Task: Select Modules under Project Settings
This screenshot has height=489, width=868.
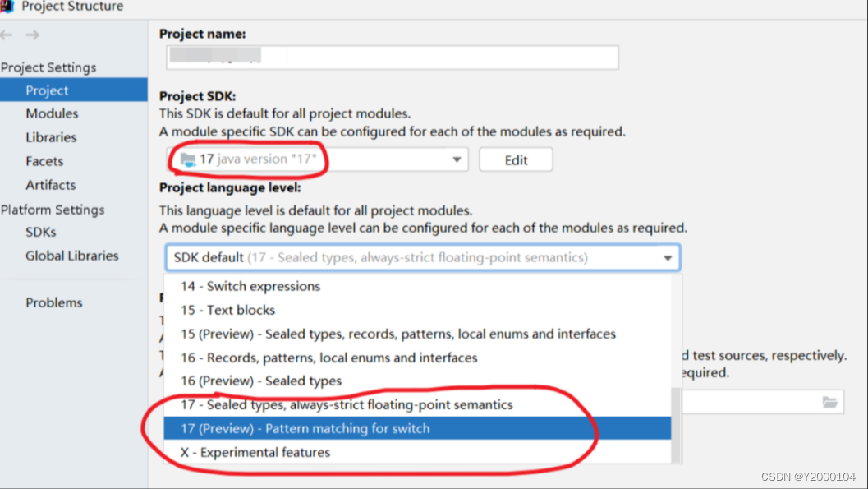Action: coord(52,113)
